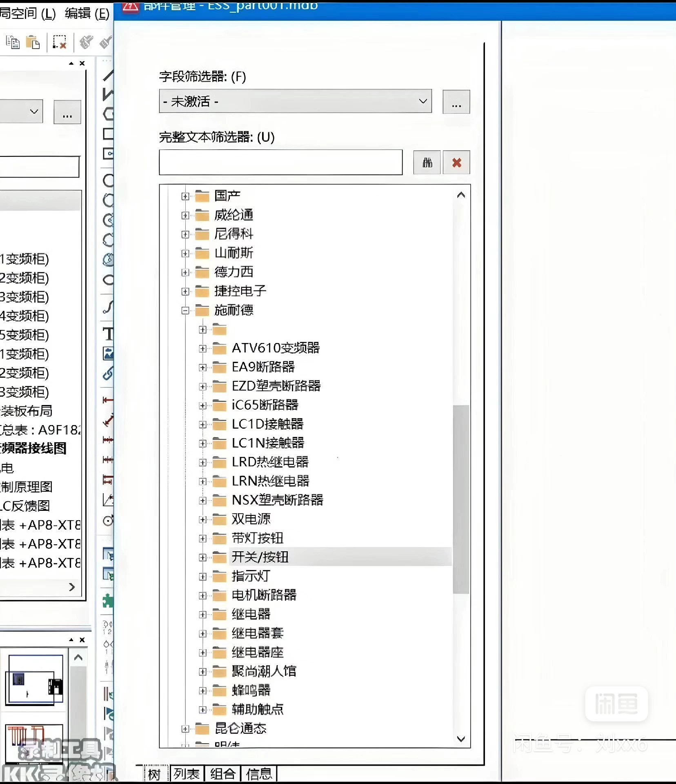Screen dimensions: 676x784
Task: Select the 变频器接线图 page entry
Action: click(33, 448)
